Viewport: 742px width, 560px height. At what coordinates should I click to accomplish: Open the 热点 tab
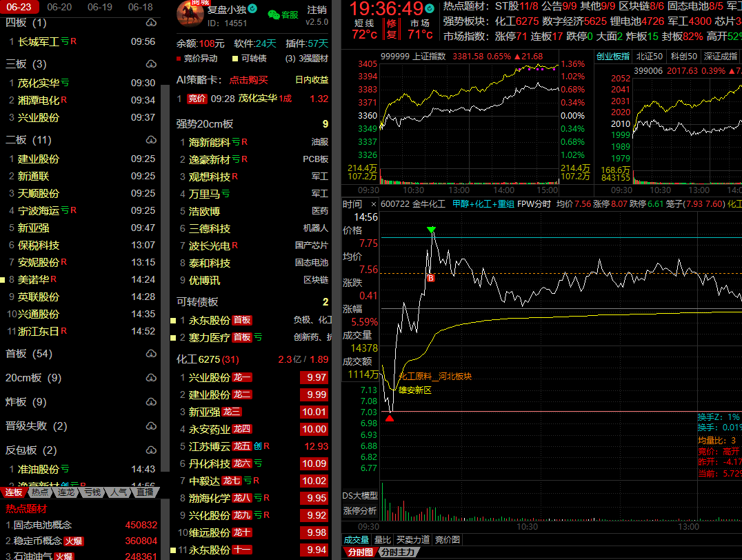[40, 492]
